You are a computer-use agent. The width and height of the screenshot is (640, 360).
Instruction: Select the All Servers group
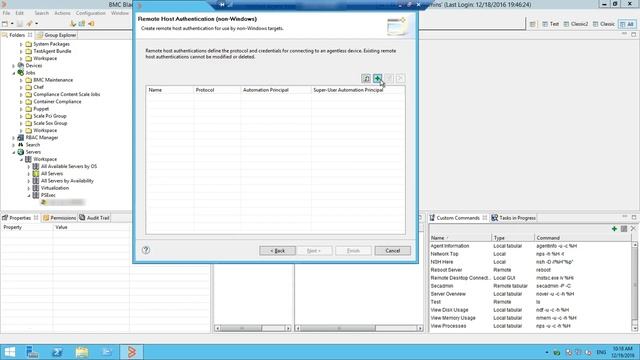tap(52, 174)
